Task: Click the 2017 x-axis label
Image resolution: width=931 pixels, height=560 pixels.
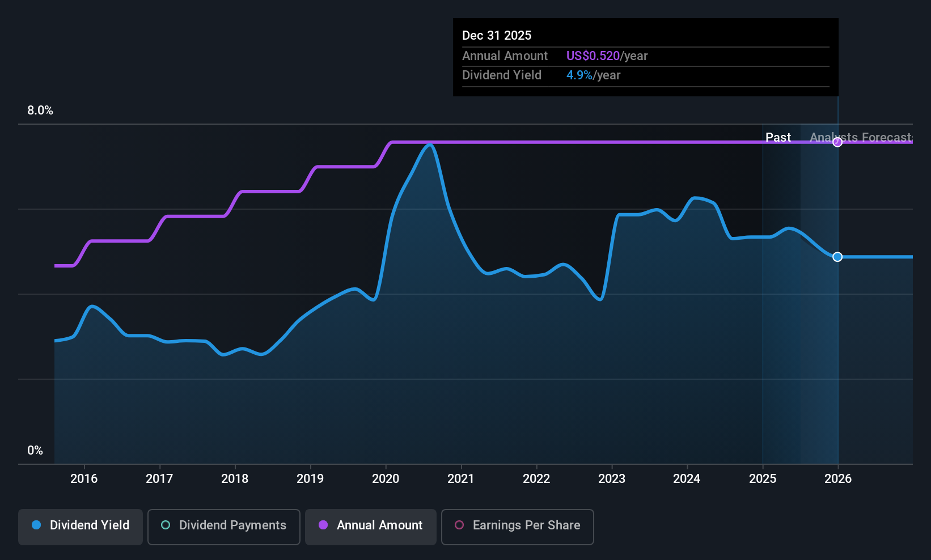Action: 159,478
